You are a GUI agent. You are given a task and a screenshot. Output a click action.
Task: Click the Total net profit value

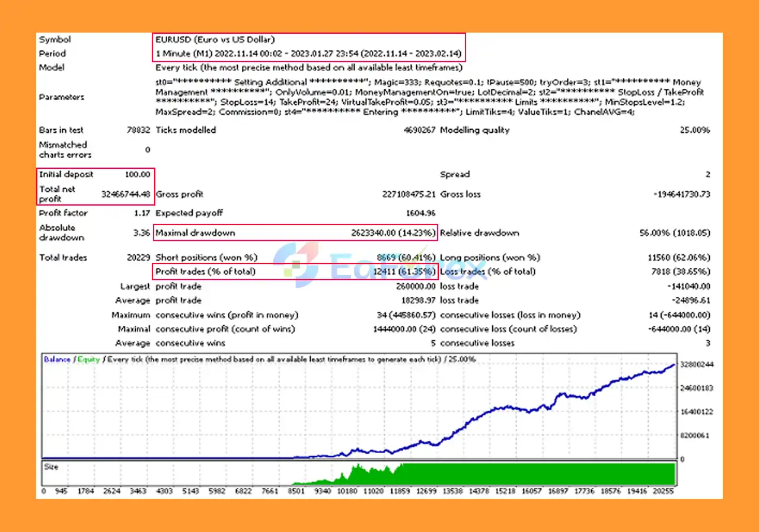click(x=126, y=194)
